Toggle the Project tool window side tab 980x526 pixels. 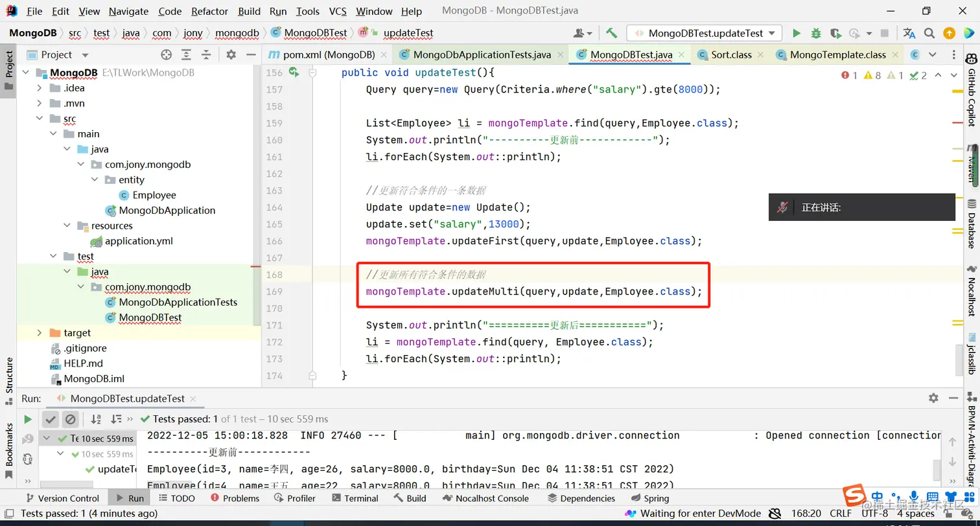coord(8,70)
